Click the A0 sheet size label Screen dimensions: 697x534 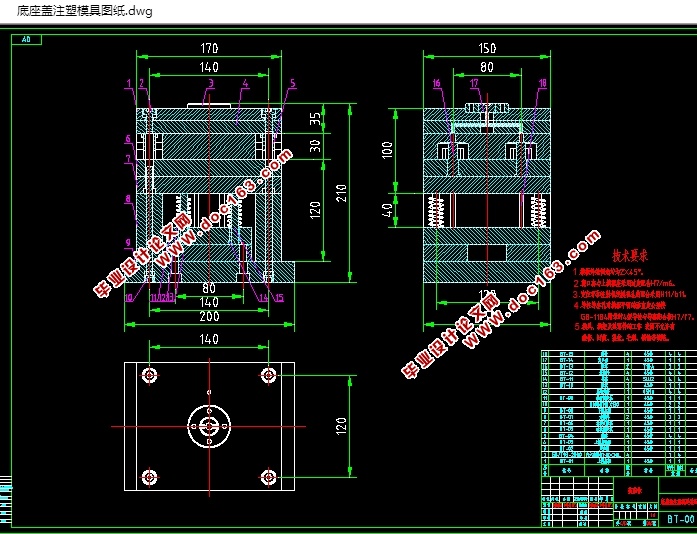[x=26, y=40]
